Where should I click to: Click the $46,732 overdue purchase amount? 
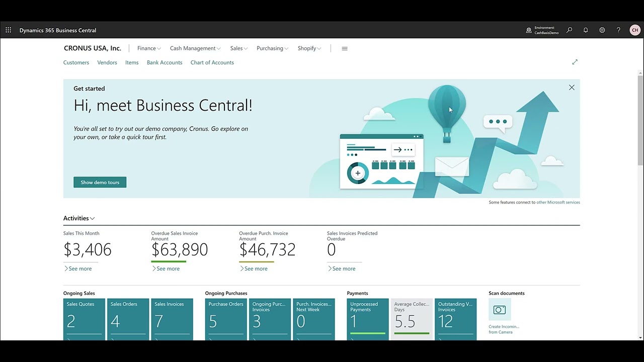click(267, 249)
